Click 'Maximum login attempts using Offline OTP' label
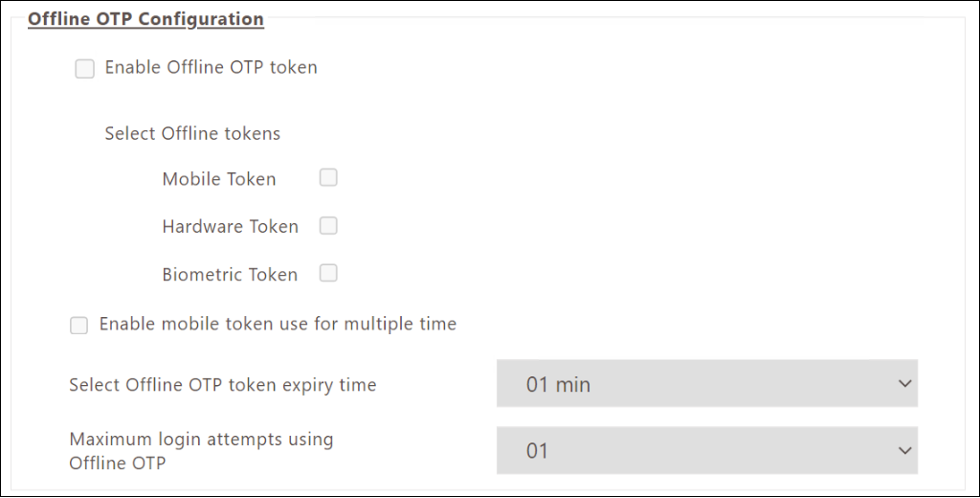The height and width of the screenshot is (498, 980). click(x=201, y=451)
